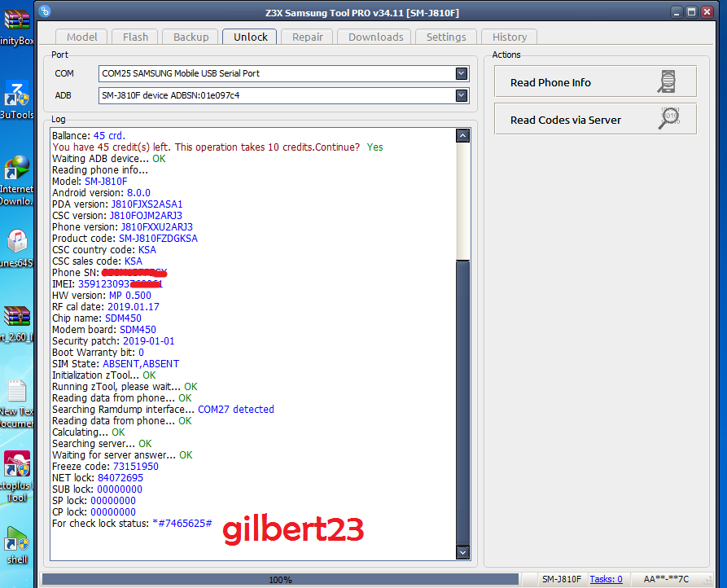Click the NET lock 84072695 value
The image size is (727, 588).
120,477
